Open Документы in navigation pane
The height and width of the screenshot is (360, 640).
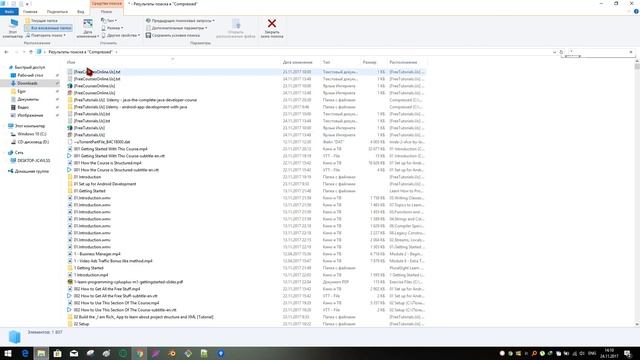(28, 100)
